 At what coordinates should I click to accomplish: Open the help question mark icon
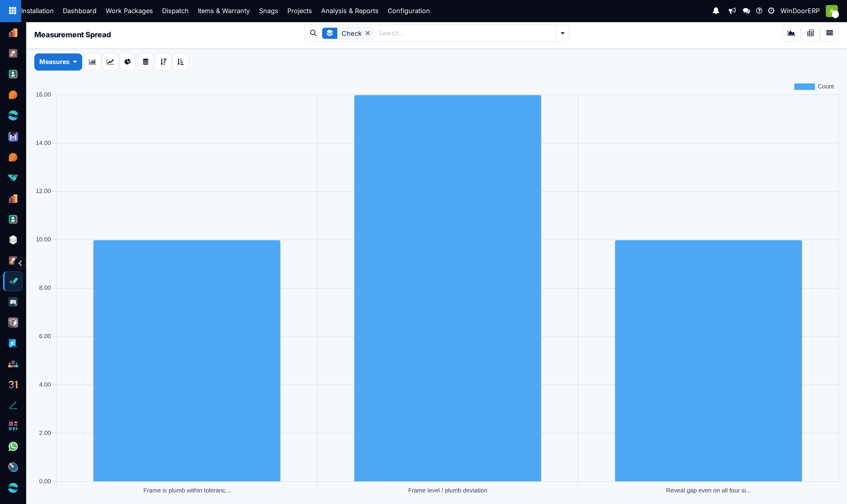click(759, 11)
